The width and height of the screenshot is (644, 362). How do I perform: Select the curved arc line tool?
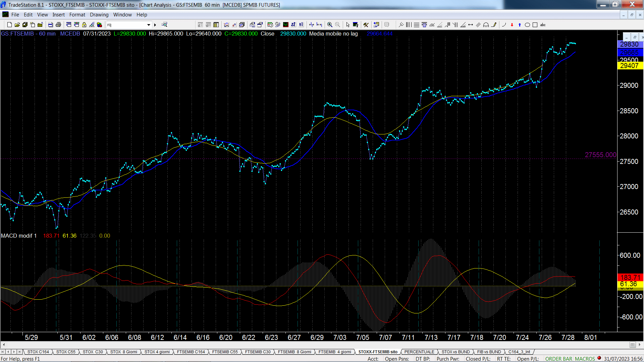(x=504, y=25)
